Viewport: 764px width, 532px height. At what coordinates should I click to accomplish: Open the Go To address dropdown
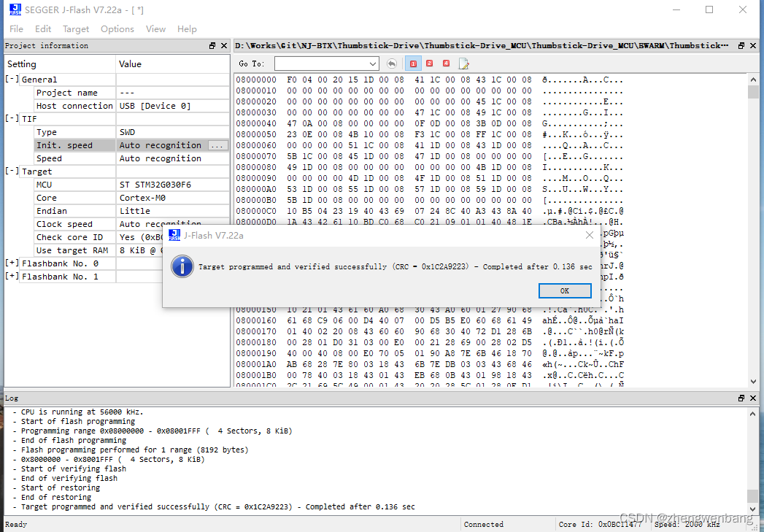(374, 63)
